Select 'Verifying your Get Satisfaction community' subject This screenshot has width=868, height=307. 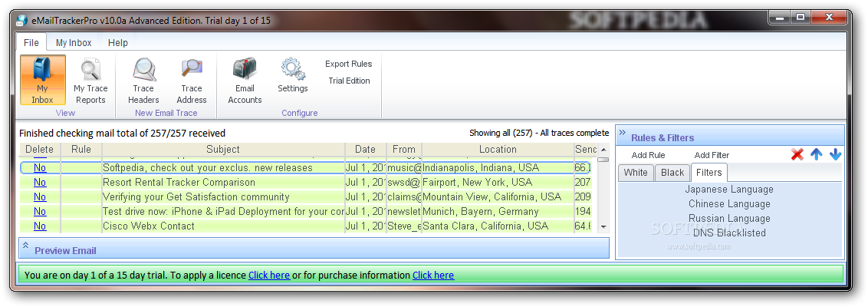[196, 196]
